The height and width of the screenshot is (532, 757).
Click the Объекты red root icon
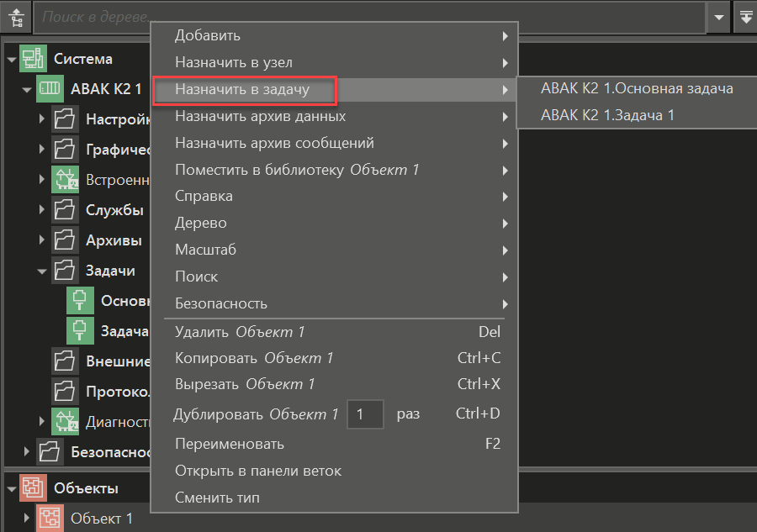(x=34, y=488)
